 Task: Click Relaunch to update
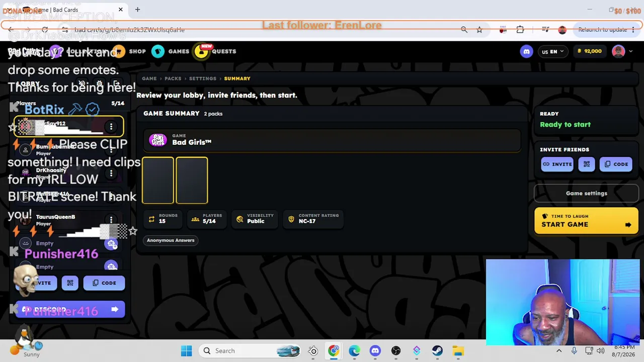click(x=602, y=30)
